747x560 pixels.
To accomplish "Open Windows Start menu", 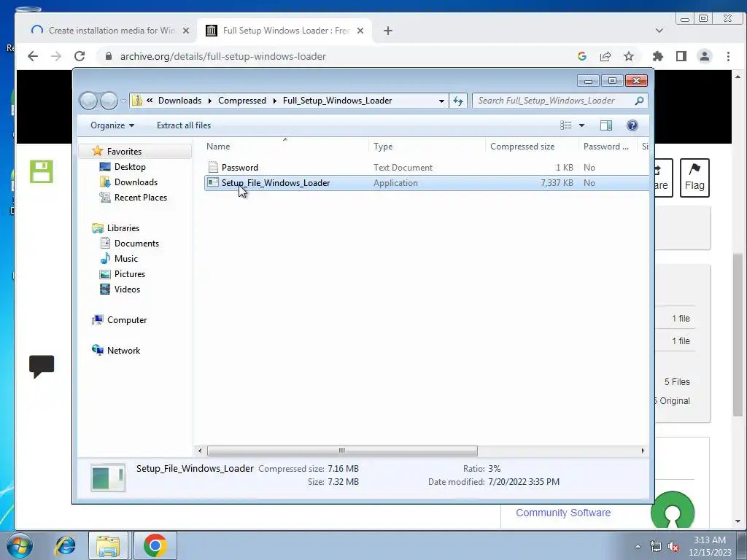I will click(x=20, y=545).
